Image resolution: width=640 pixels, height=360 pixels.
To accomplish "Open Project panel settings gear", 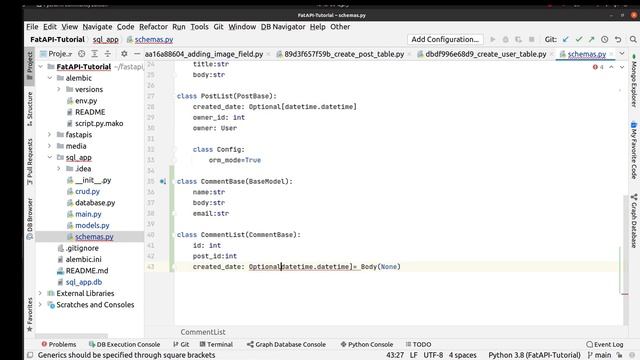I will click(x=124, y=54).
